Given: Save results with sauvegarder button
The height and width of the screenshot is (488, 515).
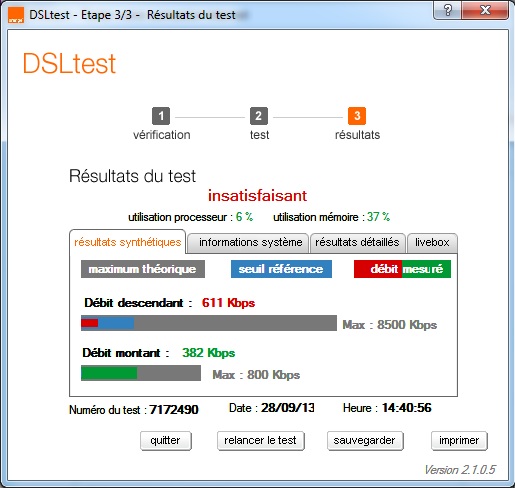Looking at the screenshot, I should [x=365, y=441].
